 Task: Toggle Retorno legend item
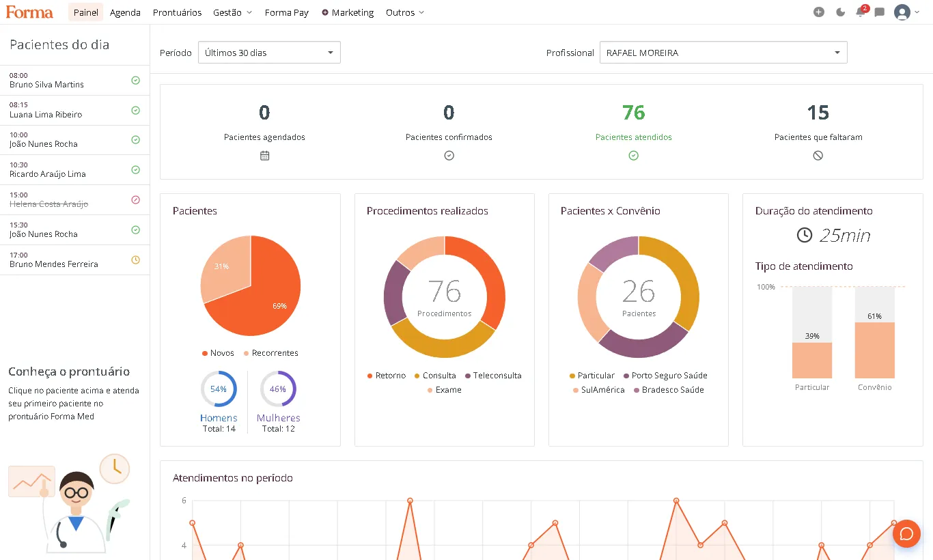[386, 376]
